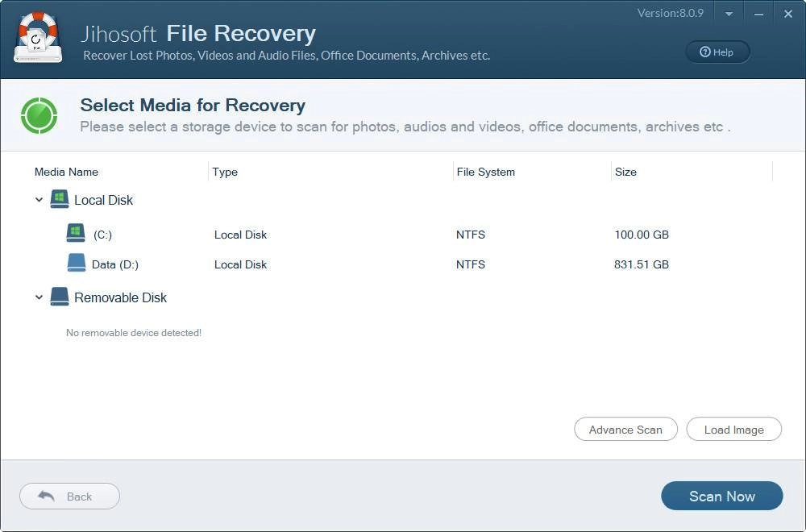The height and width of the screenshot is (532, 806).
Task: Click Scan Now to begin scanning
Action: [x=721, y=496]
